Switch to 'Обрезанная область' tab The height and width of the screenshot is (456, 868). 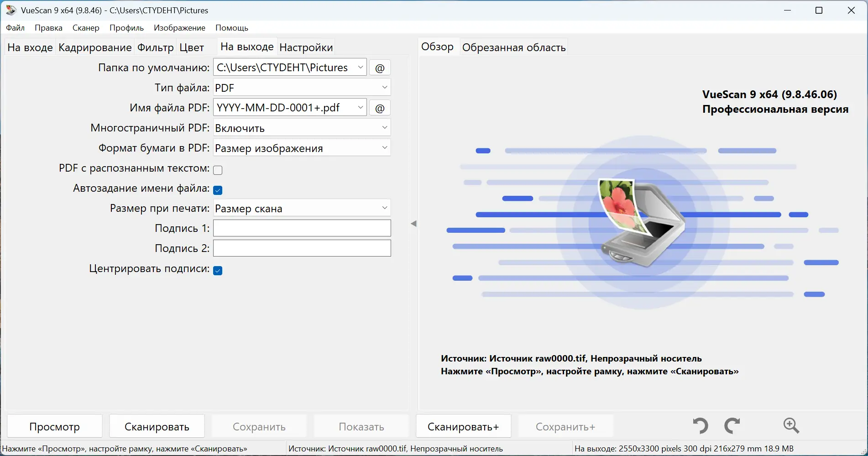[x=514, y=47]
